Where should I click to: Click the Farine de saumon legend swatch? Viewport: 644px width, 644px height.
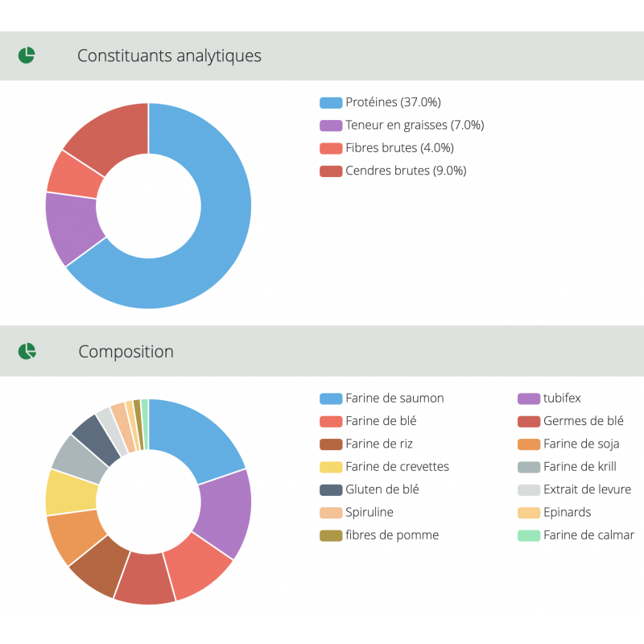pyautogui.click(x=331, y=398)
